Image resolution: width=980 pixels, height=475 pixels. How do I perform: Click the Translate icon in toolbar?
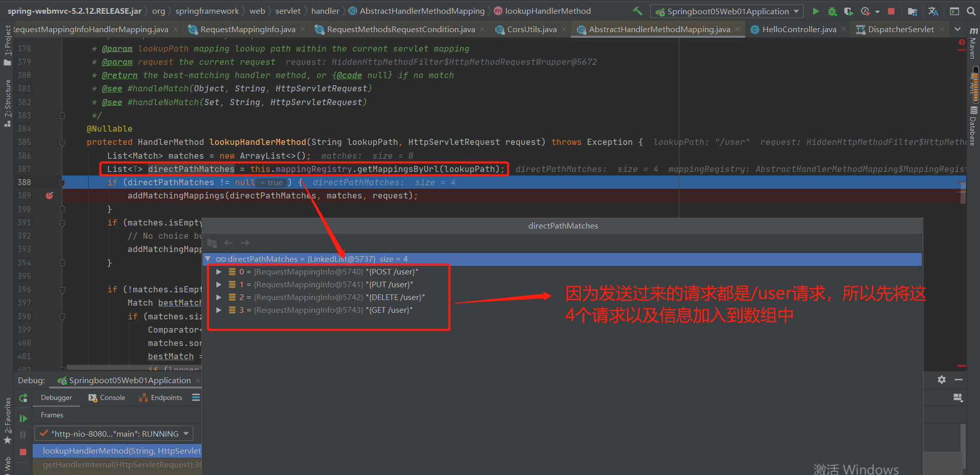point(933,11)
